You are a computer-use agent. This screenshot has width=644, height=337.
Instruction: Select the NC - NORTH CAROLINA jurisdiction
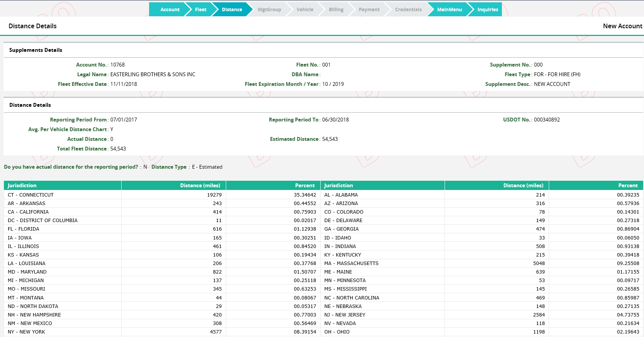click(x=352, y=298)
